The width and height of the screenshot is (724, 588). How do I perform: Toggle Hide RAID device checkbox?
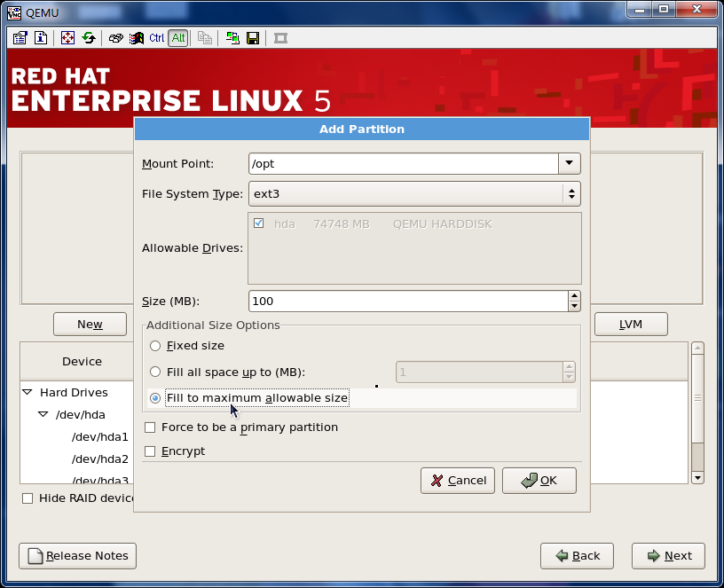(28, 498)
